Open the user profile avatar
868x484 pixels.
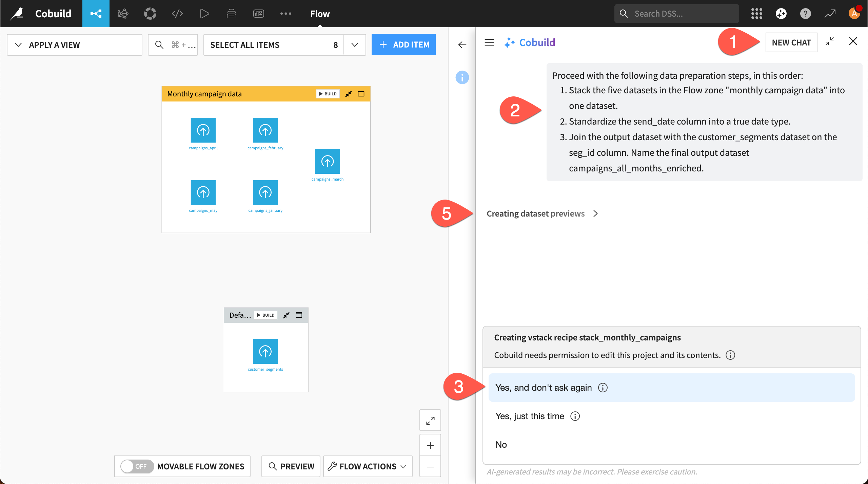pyautogui.click(x=854, y=14)
